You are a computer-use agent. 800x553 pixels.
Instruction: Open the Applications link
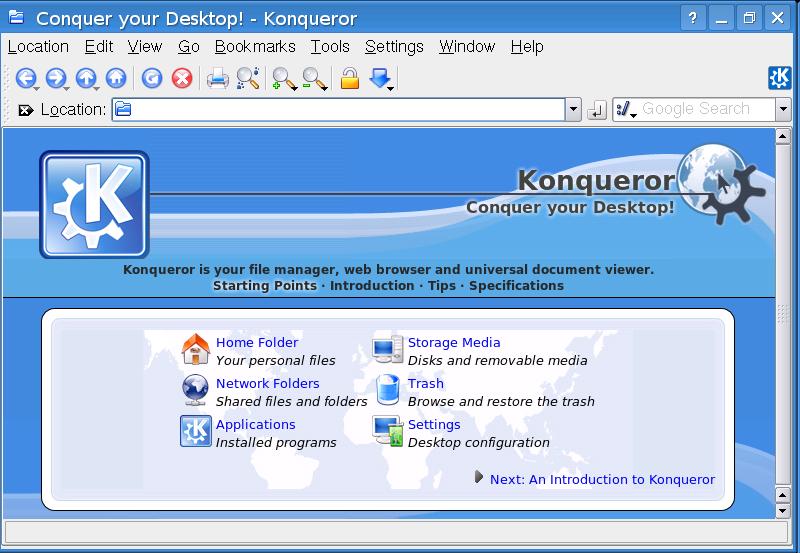tap(256, 424)
